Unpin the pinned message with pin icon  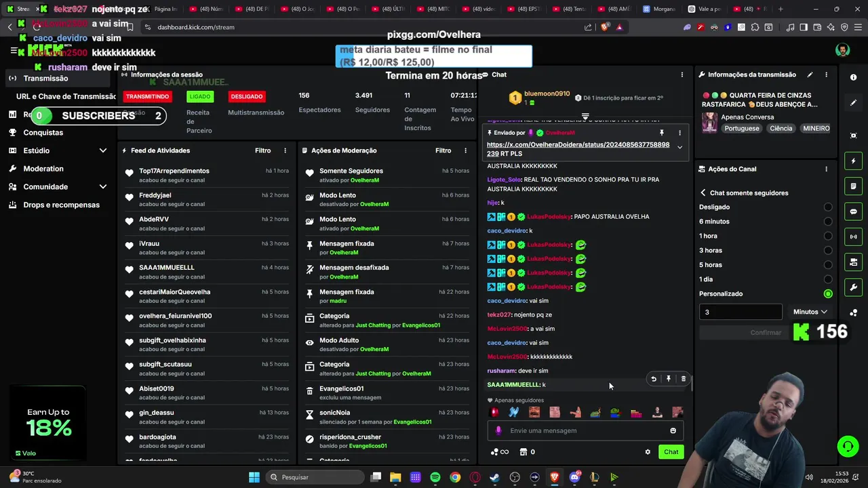[x=661, y=133]
